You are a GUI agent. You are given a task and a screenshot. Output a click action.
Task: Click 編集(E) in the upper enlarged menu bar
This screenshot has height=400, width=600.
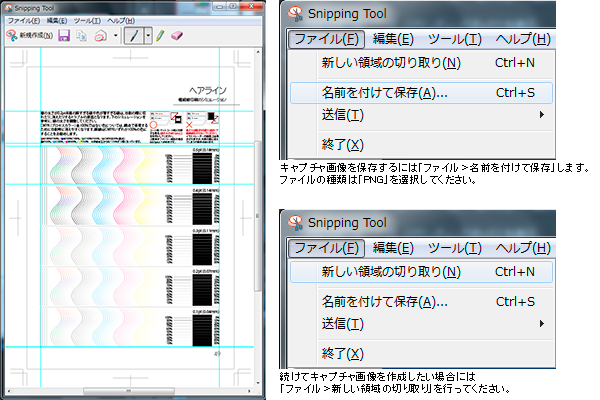click(393, 39)
